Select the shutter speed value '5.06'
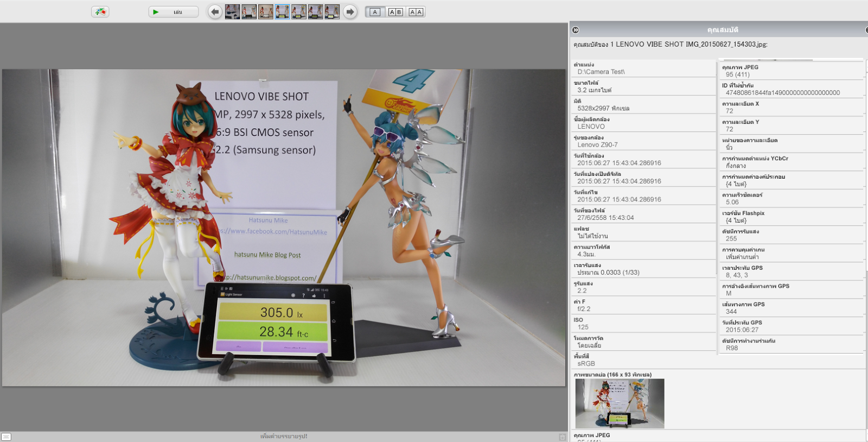Screen dimensions: 868x442 point(732,202)
